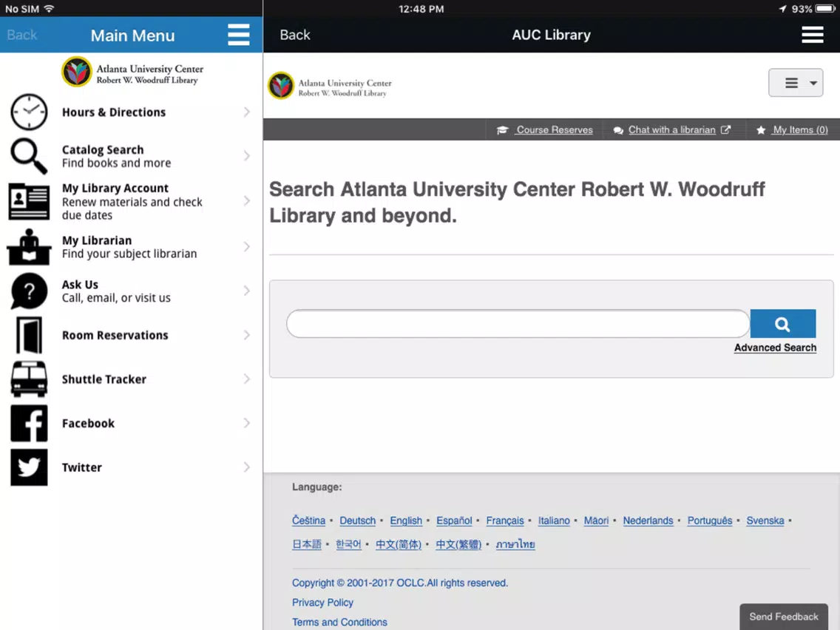Switch language to Português
Screen dimensions: 840x630
point(709,521)
